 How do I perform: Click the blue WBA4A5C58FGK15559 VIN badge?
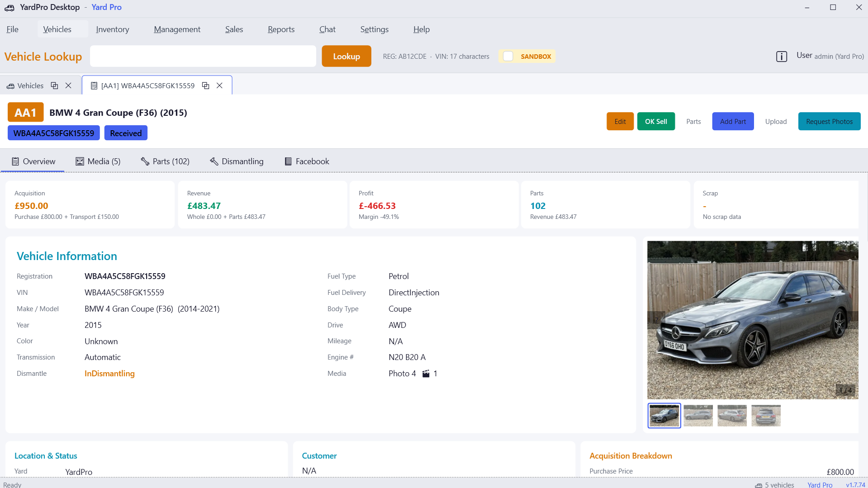[x=54, y=133]
